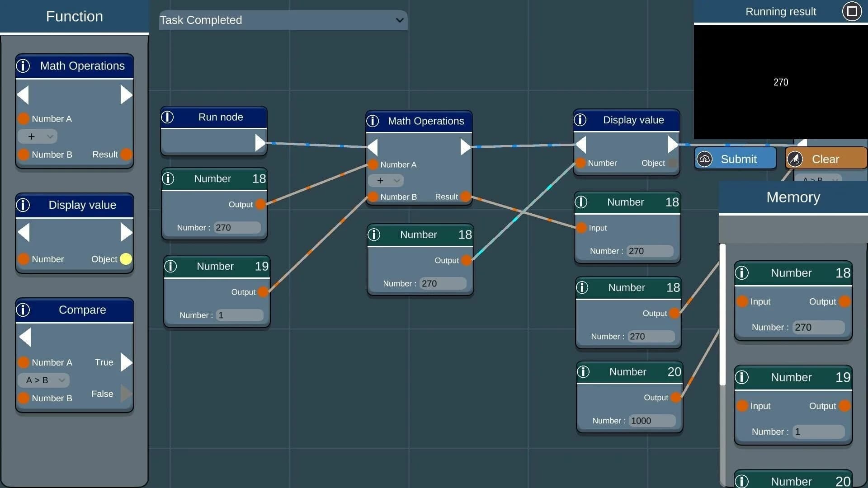Viewport: 868px width, 488px height.
Task: Click the yellow Object port on Display value template
Action: pyautogui.click(x=126, y=259)
